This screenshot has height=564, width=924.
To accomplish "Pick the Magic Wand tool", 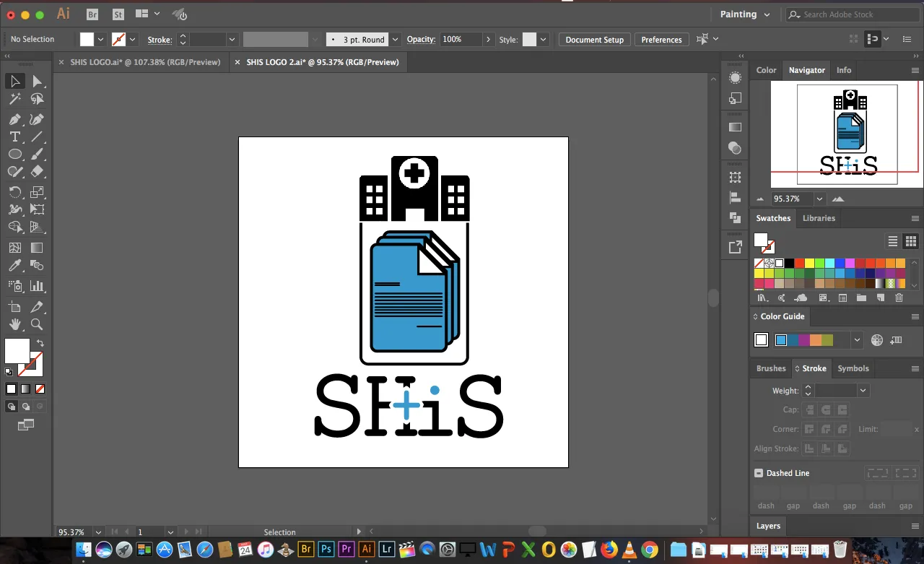I will point(15,99).
